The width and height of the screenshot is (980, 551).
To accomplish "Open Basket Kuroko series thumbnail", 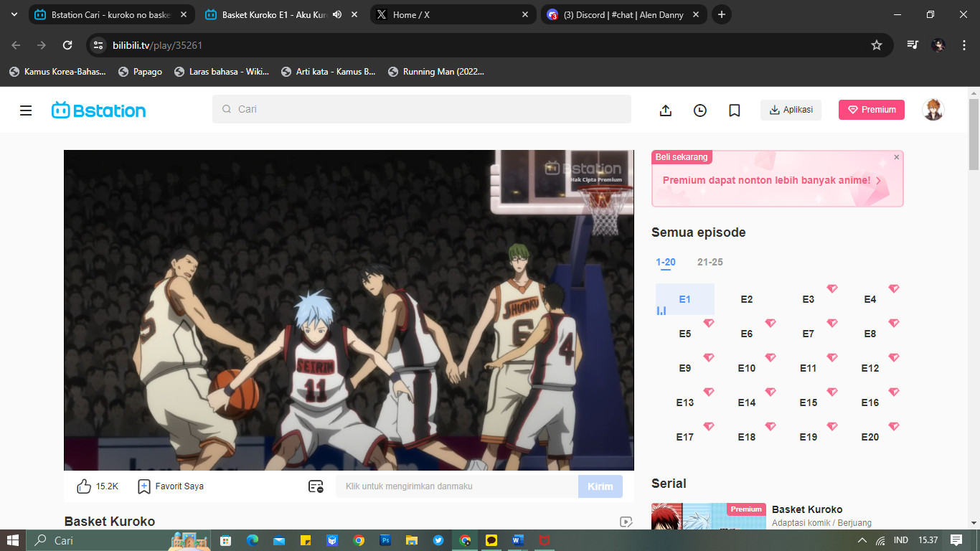I will [709, 516].
